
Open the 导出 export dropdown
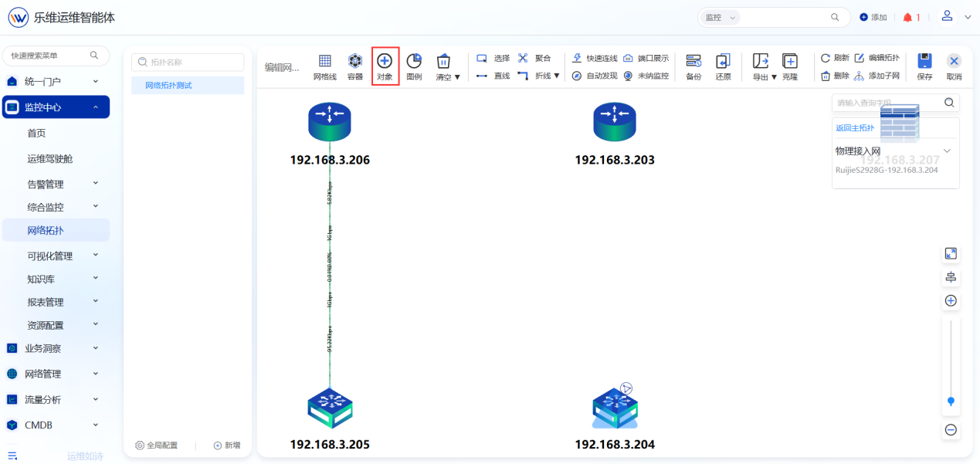click(765, 67)
